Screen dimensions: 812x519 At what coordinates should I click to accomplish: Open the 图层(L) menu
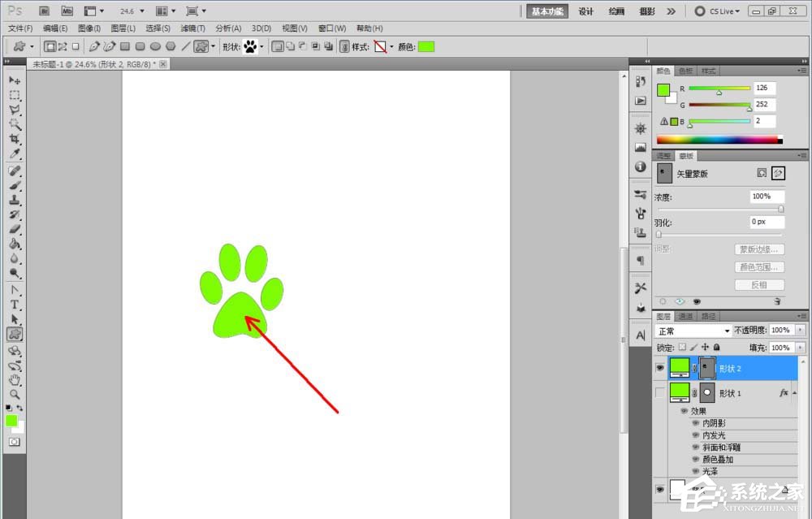tap(123, 28)
